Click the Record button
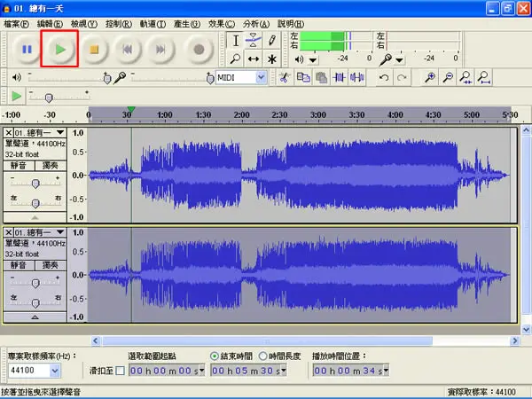The width and height of the screenshot is (532, 399). [199, 50]
